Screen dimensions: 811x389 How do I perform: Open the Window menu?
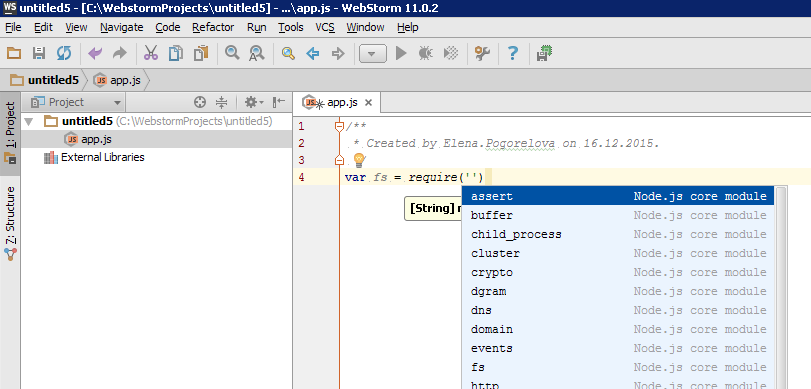pyautogui.click(x=365, y=27)
